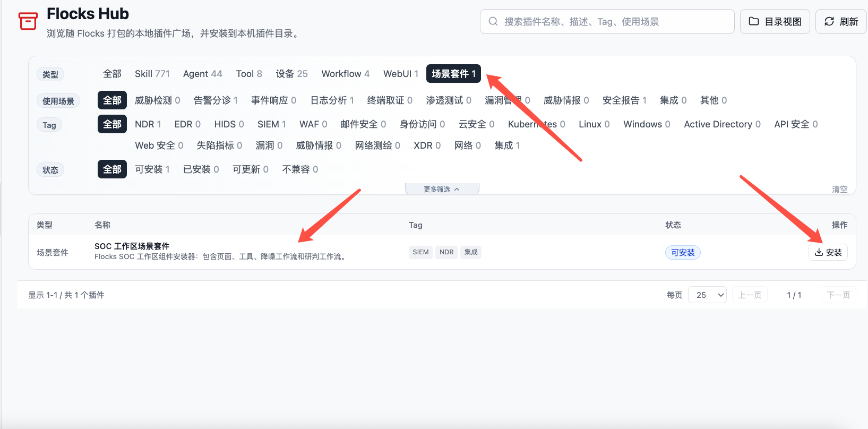This screenshot has height=429, width=868.
Task: Filter by 集成 0 scenario
Action: (673, 100)
